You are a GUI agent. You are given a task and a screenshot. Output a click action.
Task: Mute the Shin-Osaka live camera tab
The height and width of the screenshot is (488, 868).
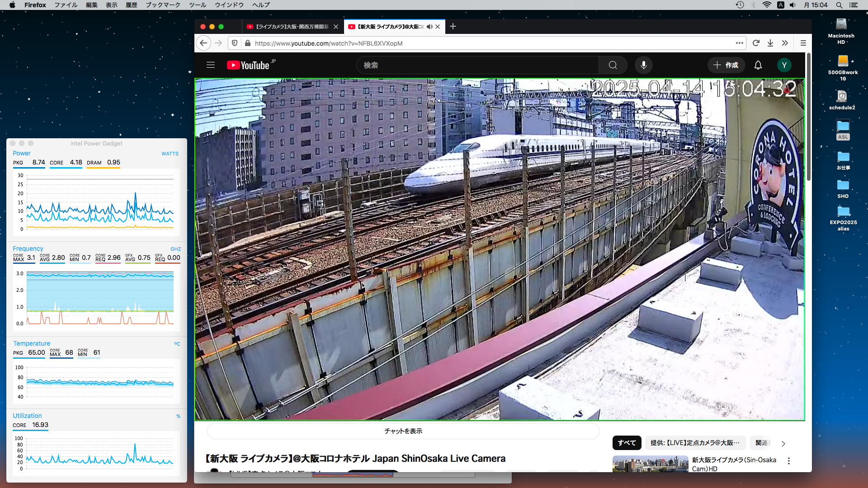[429, 27]
